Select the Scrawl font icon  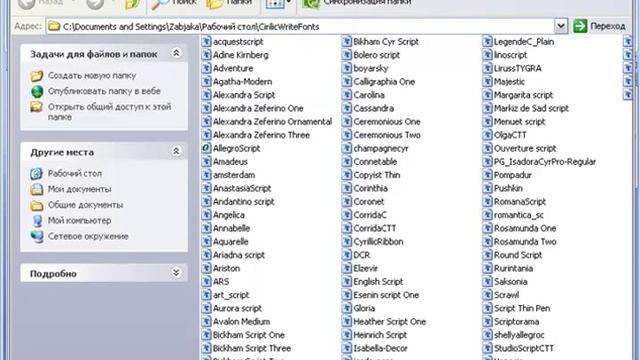pos(487,295)
